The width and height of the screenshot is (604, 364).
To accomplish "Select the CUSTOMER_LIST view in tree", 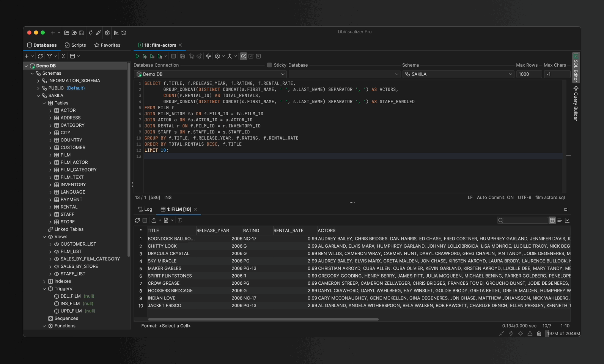I will [x=78, y=244].
